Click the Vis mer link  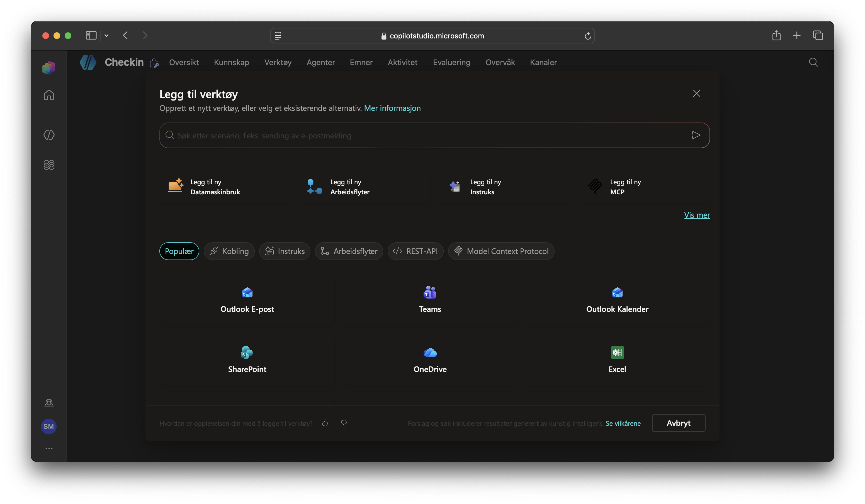[697, 215]
